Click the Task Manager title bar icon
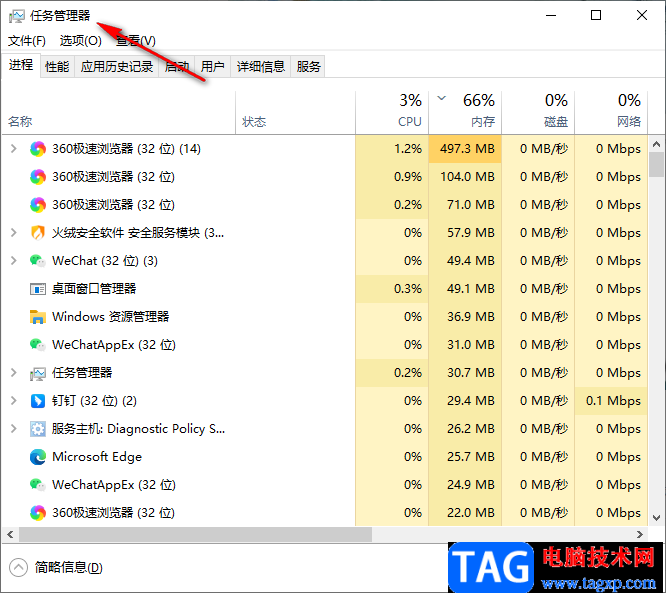666x593 pixels. pos(17,16)
